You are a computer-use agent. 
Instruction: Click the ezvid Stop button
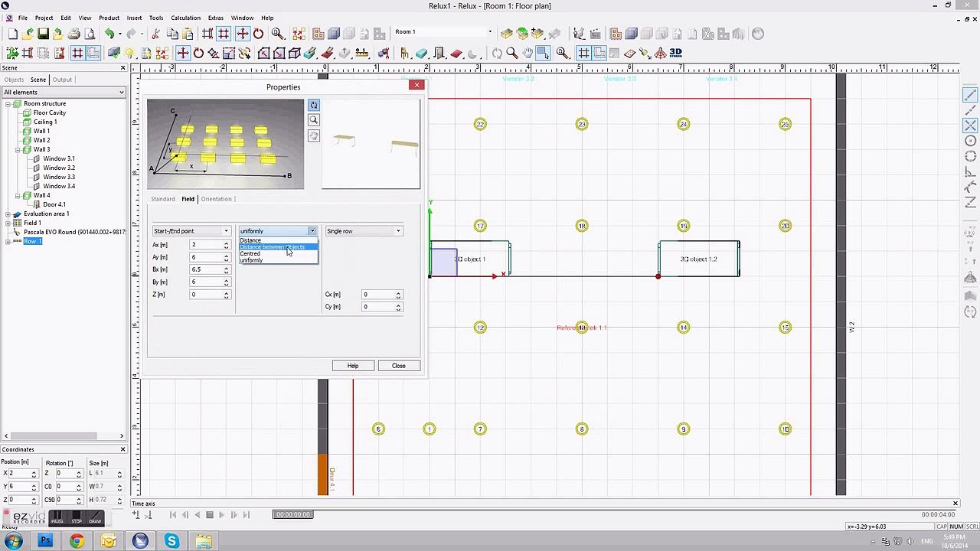pyautogui.click(x=77, y=518)
